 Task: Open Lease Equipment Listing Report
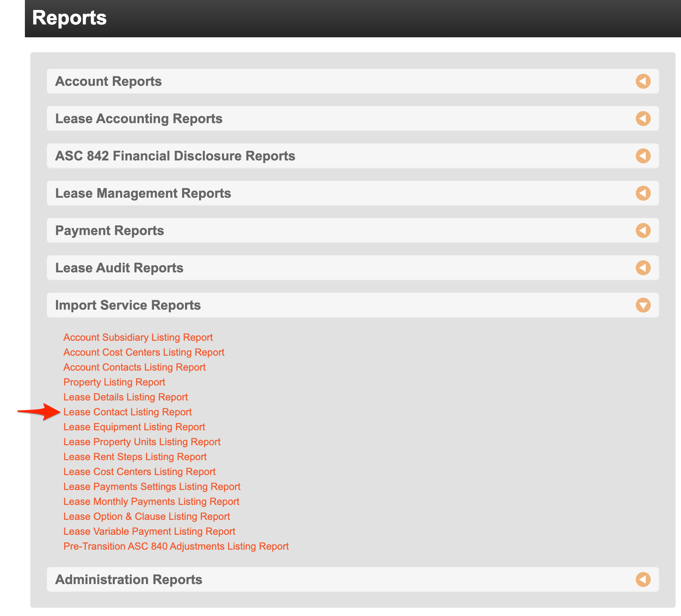tap(134, 427)
